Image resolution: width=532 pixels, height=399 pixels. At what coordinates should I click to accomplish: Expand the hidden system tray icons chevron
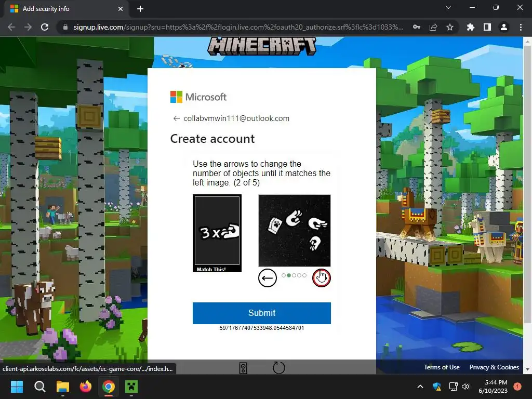420,387
